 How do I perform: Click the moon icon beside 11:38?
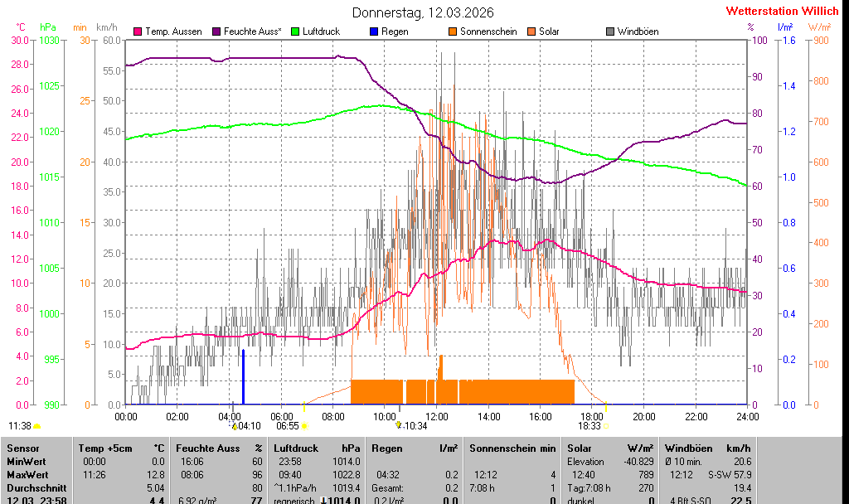pos(37,426)
